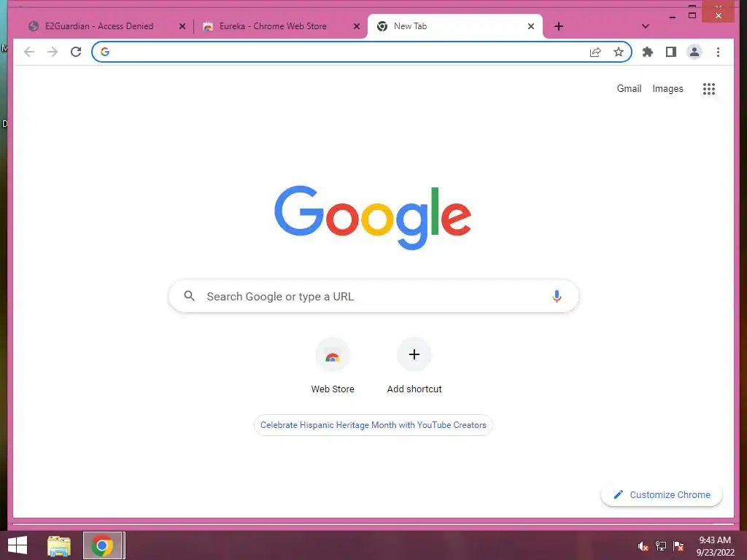Open File Explorer from taskbar
Viewport: 747px width, 560px height.
pyautogui.click(x=59, y=545)
